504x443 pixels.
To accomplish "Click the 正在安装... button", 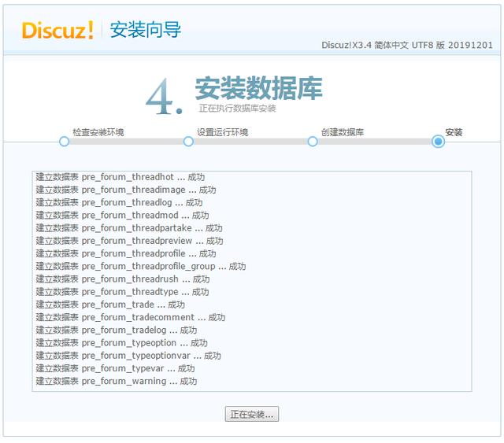I will coord(252,414).
